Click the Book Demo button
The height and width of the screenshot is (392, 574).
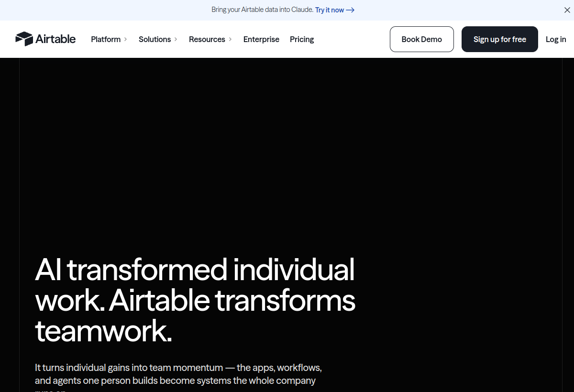point(422,39)
